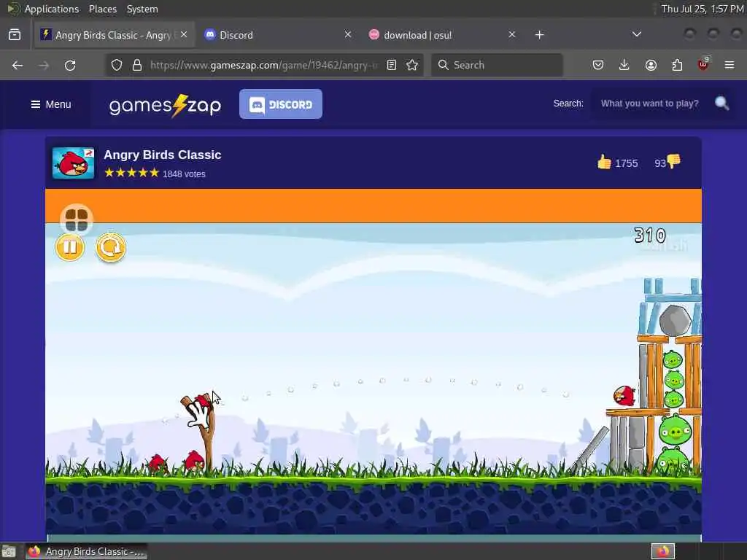Click the gameszap URL in address bar
Viewport: 747px width, 560px height.
pos(263,65)
